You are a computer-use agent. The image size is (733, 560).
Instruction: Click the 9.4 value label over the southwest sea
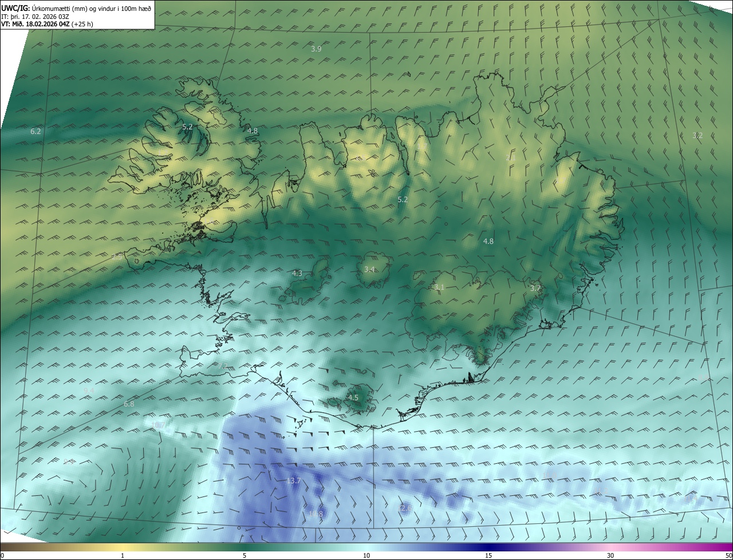click(89, 391)
